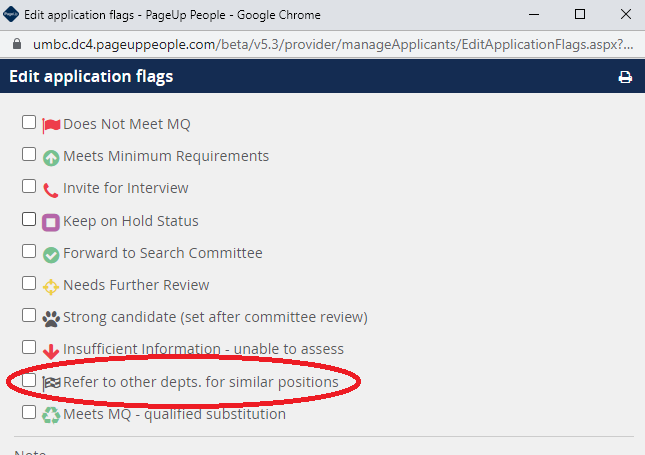Click the green checkmark Forward to Search Committee icon

point(51,255)
